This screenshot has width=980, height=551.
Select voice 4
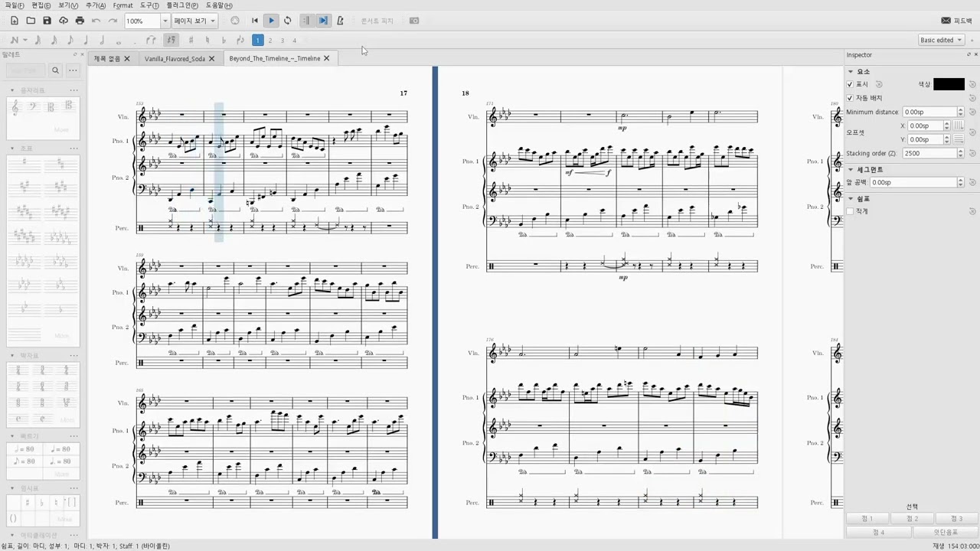click(294, 40)
